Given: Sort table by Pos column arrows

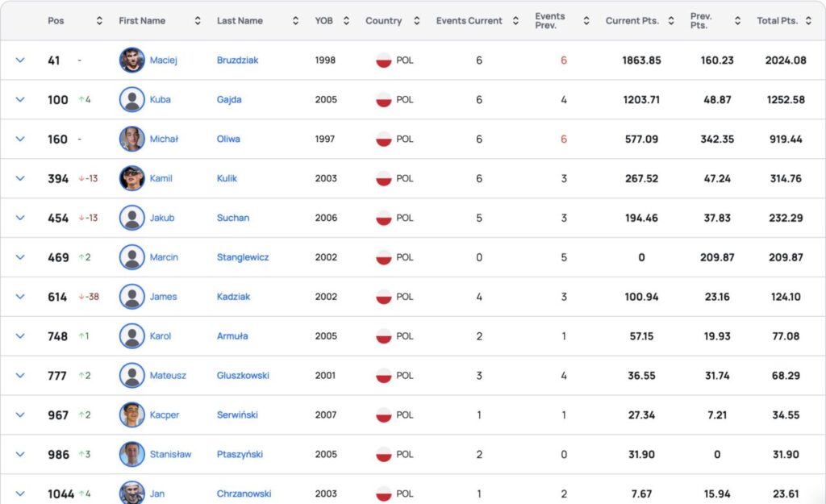Looking at the screenshot, I should point(99,21).
